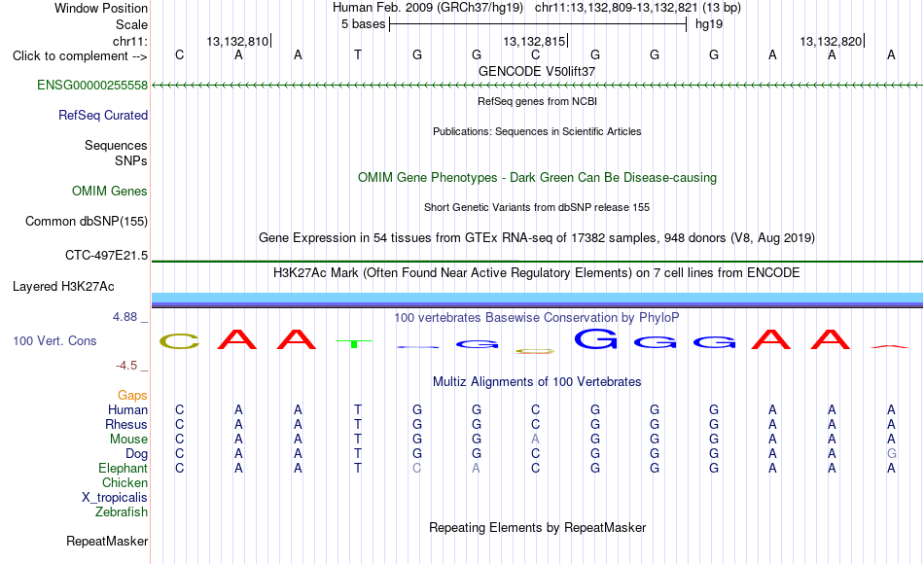Select the Zebrafish species row label
The width and height of the screenshot is (924, 564).
[122, 511]
